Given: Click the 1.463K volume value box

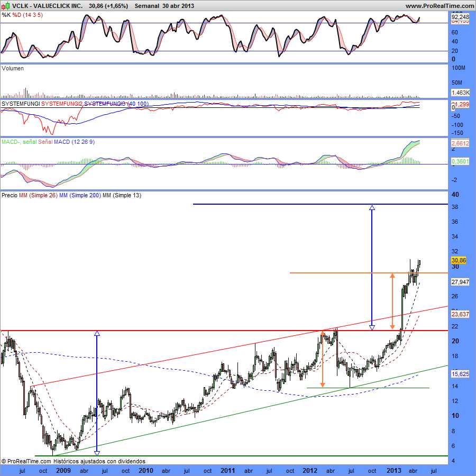Looking at the screenshot, I should click(460, 93).
